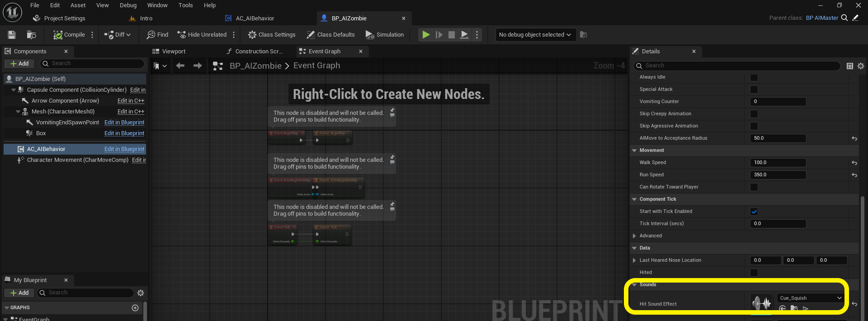This screenshot has width=868, height=321.
Task: Click navigate back arrow in graph
Action: (x=180, y=66)
